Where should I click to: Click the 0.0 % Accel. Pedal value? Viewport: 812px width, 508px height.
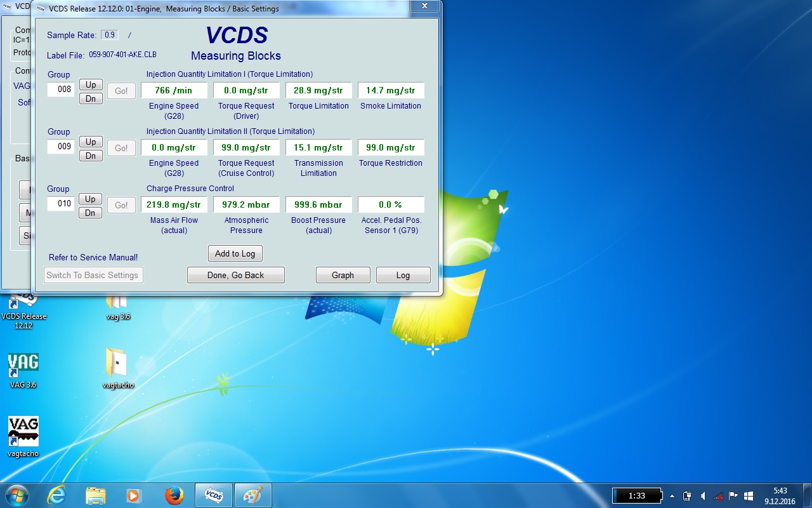tap(391, 204)
